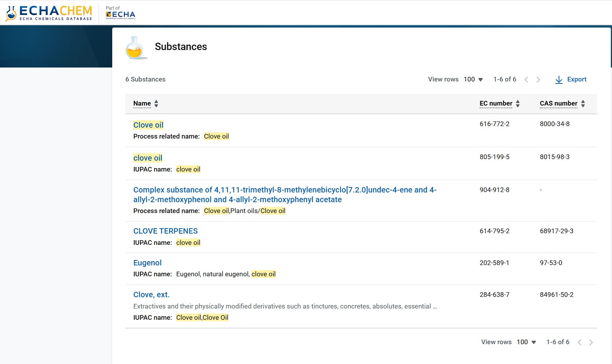Go to previous page at bottom pagination
612x364 pixels.
[x=579, y=342]
